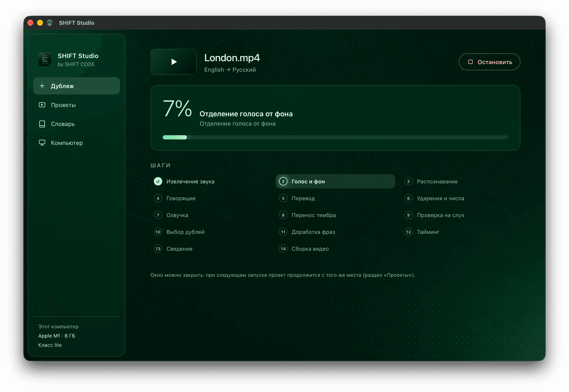Click the step 5 circle of Перевод
This screenshot has height=392, width=569.
pyautogui.click(x=283, y=198)
